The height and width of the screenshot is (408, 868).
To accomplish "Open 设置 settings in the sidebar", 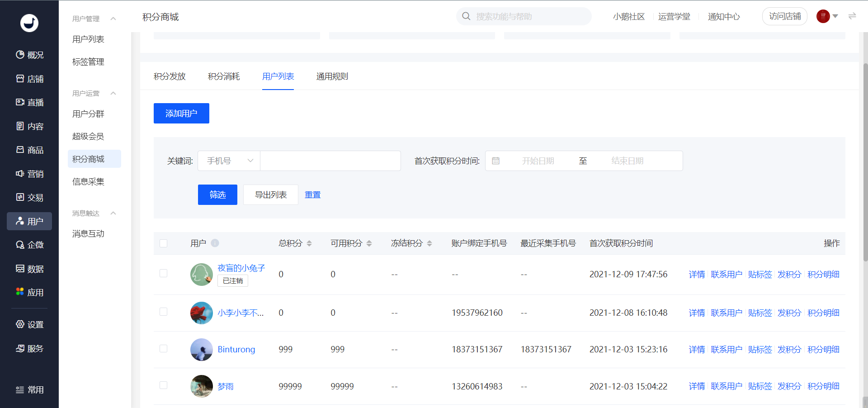I will point(29,324).
